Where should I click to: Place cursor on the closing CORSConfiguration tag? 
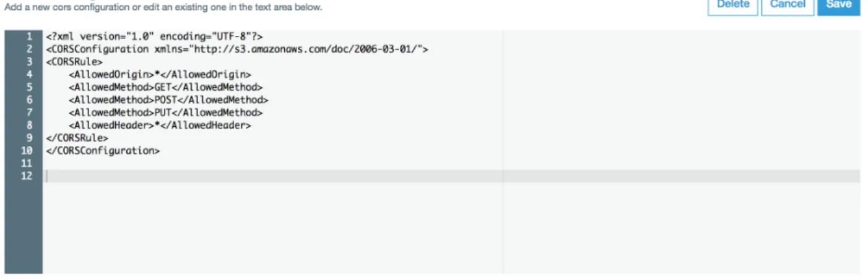click(102, 150)
